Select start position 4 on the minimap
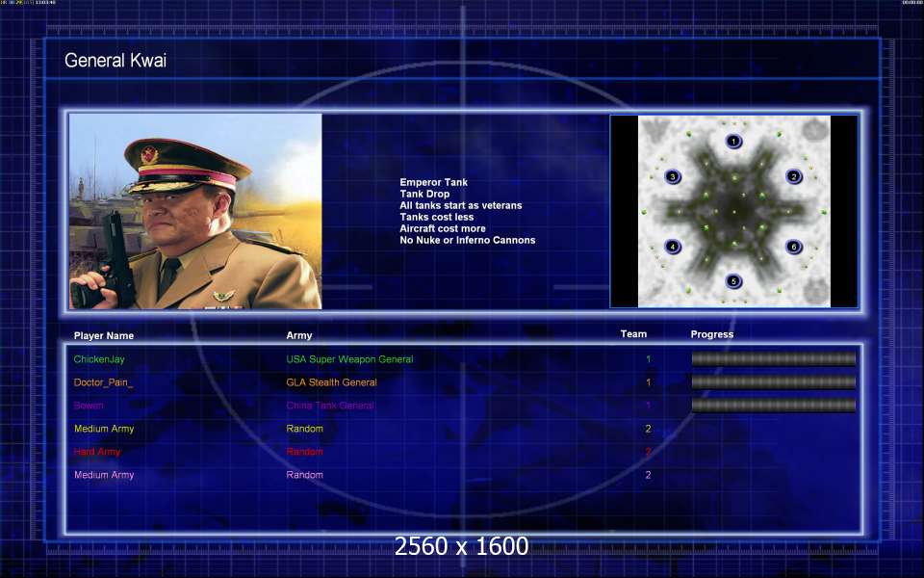Screen dimensions: 924x578 click(673, 247)
